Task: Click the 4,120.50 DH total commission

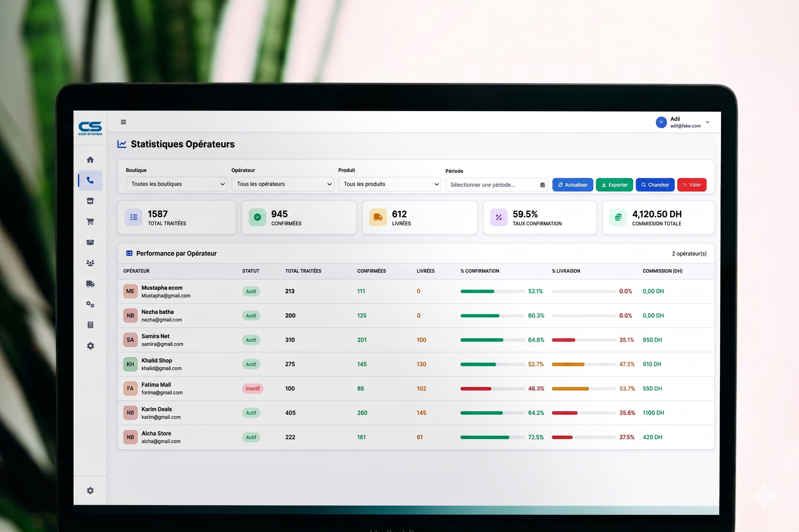Action: pos(657,215)
